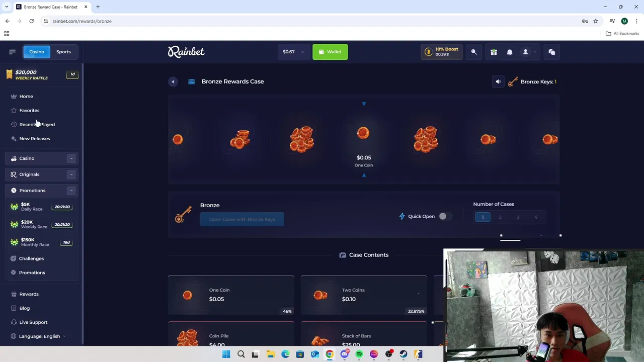Open Chrome's tab search dropdown
644x362 pixels.
[7, 7]
